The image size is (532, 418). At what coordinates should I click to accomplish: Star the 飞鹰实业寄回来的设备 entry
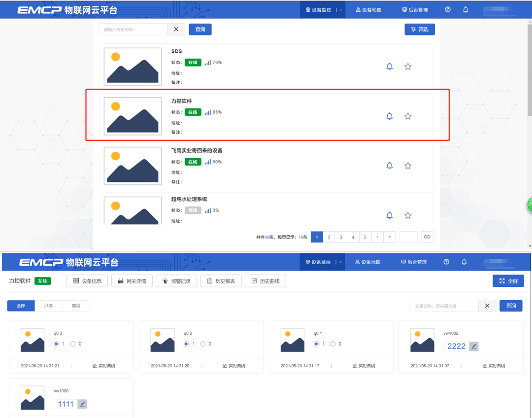tap(408, 166)
